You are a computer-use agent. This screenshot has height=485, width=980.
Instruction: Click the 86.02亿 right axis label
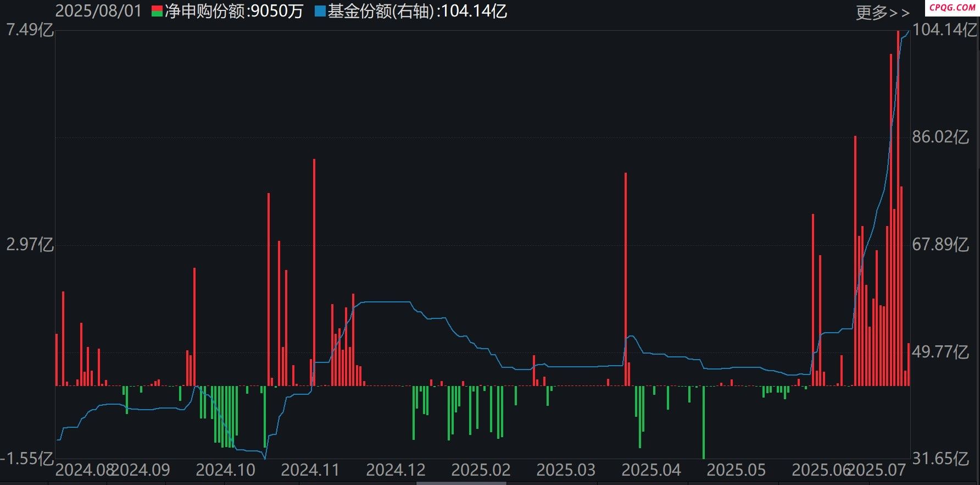940,137
